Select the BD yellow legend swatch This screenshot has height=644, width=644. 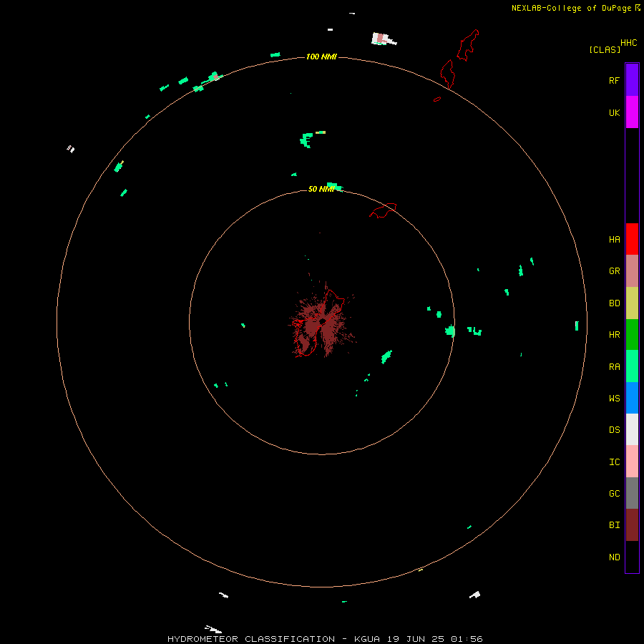[632, 303]
